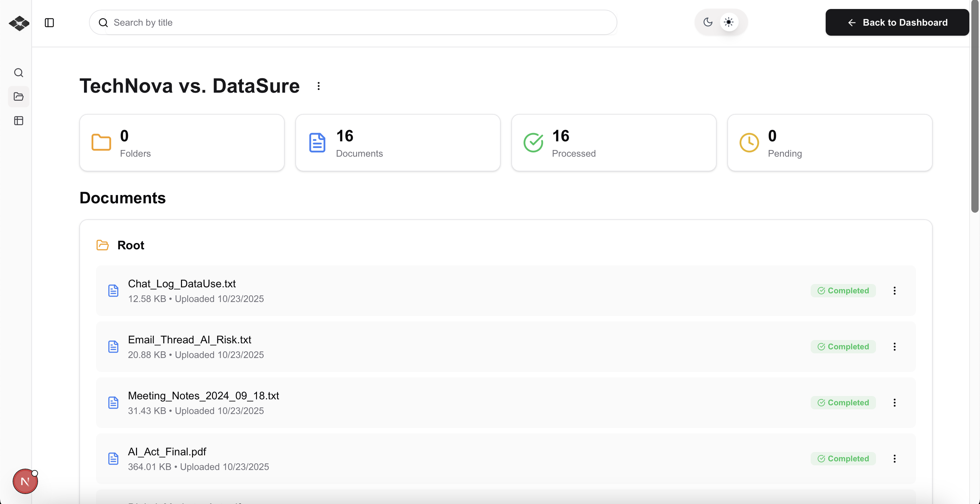
Task: Open options for Meeting_Notes_2024_09_18.txt
Action: pos(894,402)
